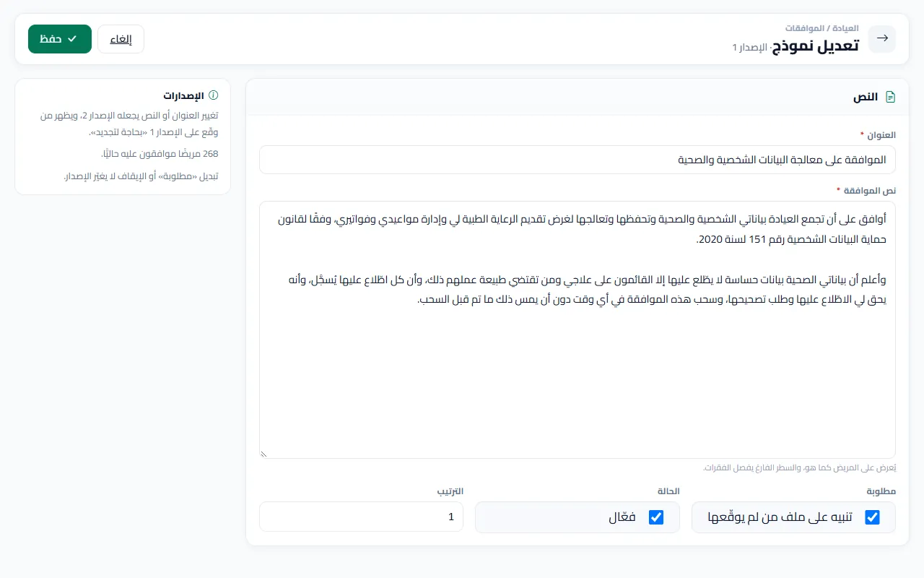
Task: Click the تعديل نموذج page heading
Action: (815, 46)
